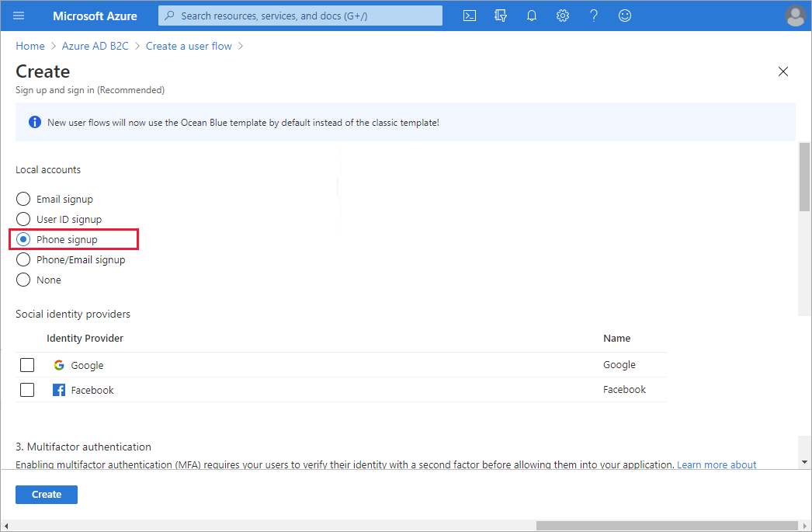Click the horizontal scrollbar thumb
This screenshot has width=812, height=532.
tap(667, 526)
